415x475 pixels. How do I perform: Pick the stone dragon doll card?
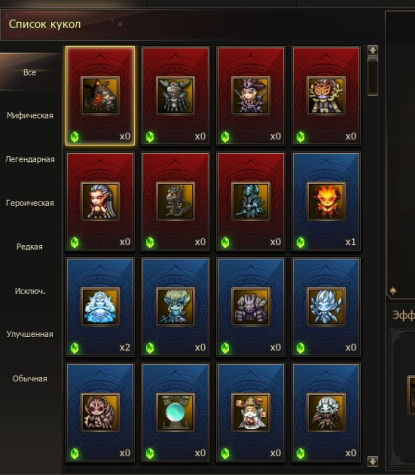[175, 201]
